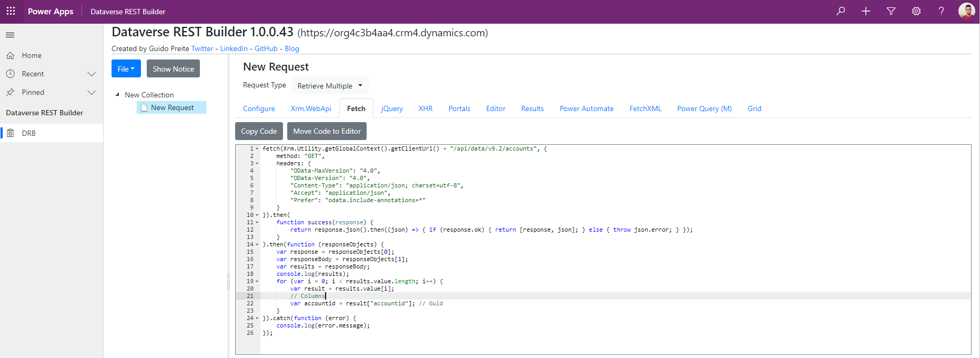Image resolution: width=980 pixels, height=358 pixels.
Task: Click the panel splitter handle
Action: coord(228,282)
